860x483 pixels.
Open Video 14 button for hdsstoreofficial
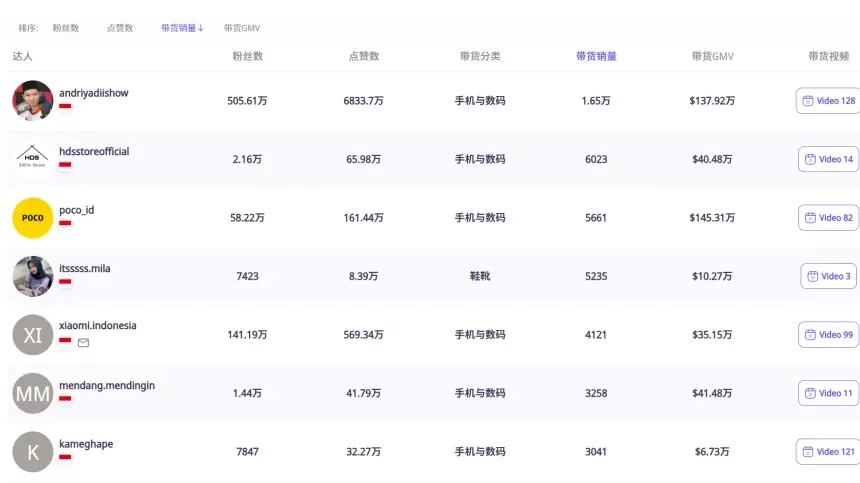[828, 159]
